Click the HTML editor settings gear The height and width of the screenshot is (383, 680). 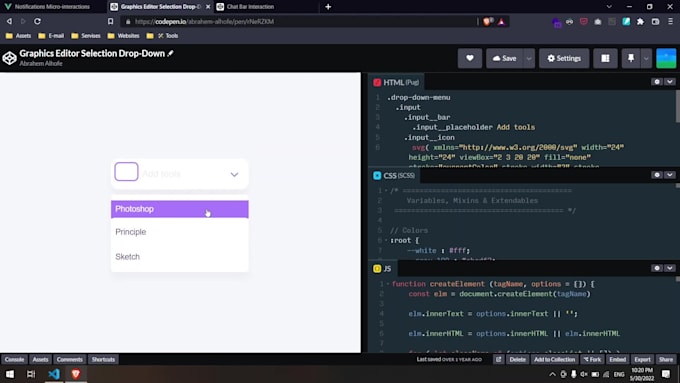pos(657,82)
